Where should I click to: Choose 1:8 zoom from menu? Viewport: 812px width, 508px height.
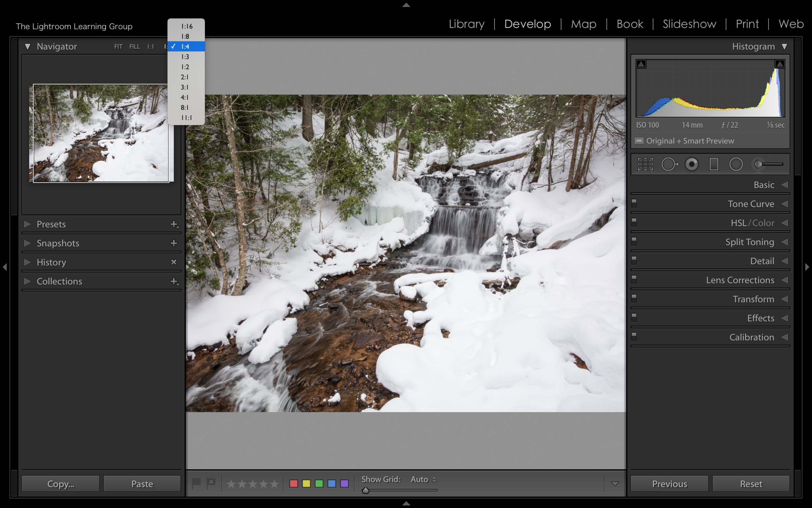186,36
